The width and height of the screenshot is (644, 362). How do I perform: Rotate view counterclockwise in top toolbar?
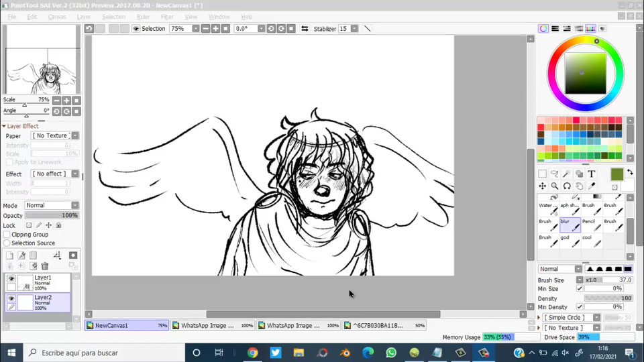[x=271, y=29]
